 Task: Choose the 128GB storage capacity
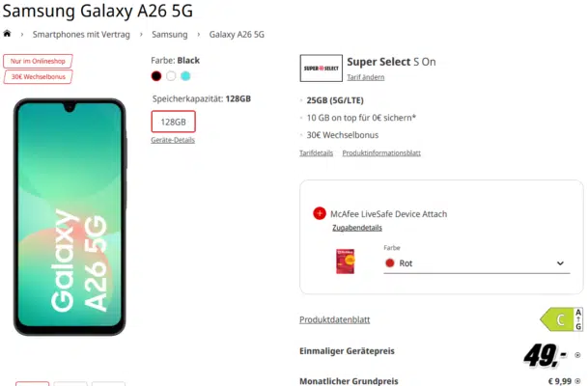(173, 122)
